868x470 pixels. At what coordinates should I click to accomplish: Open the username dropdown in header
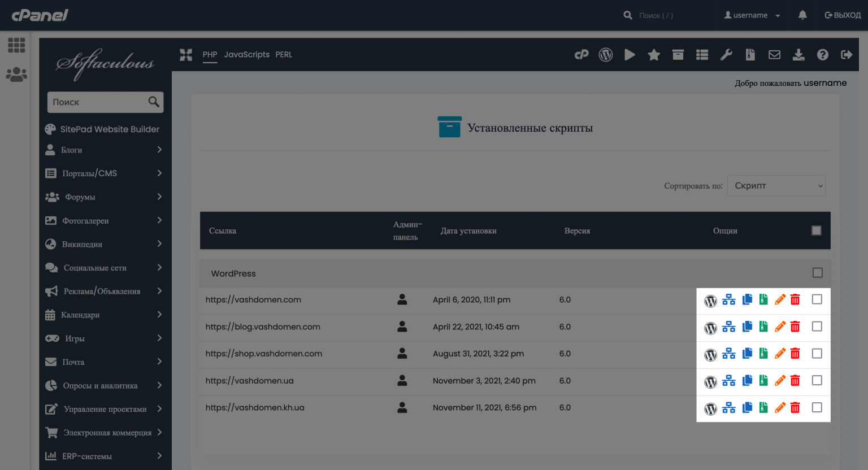point(752,15)
